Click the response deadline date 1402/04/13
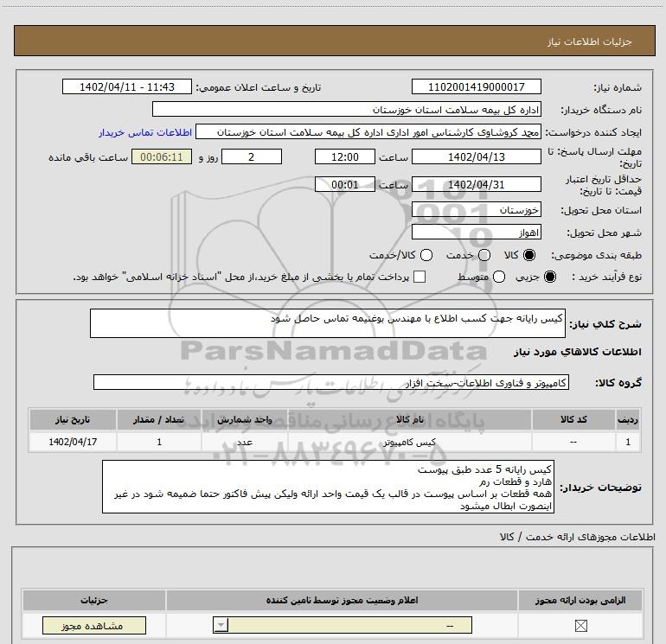The image size is (666, 644). tap(476, 157)
